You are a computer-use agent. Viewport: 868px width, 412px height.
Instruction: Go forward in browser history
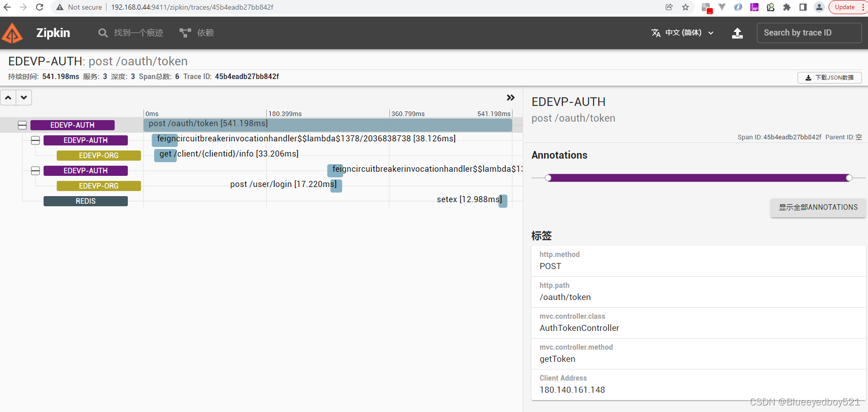(x=23, y=7)
